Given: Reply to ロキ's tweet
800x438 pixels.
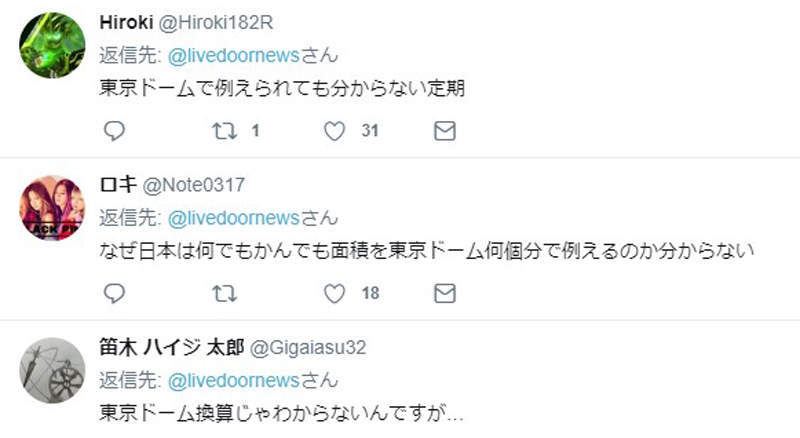Looking at the screenshot, I should pos(114,294).
